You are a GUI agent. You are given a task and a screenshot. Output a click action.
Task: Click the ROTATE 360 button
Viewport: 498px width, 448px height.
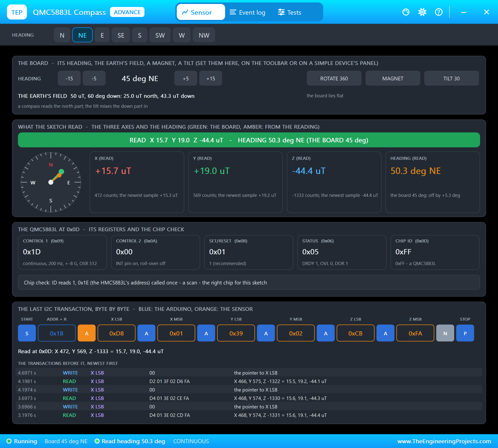[334, 78]
